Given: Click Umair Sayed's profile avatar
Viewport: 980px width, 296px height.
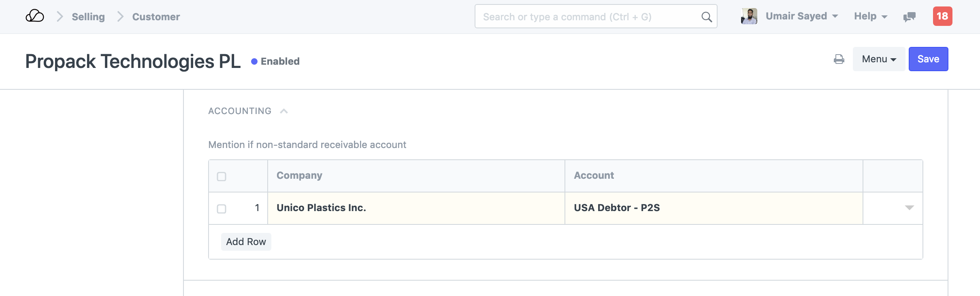Looking at the screenshot, I should (x=749, y=17).
